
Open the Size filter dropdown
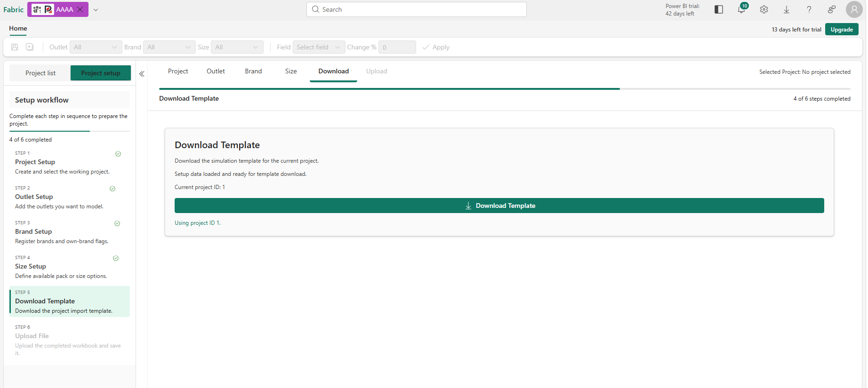pyautogui.click(x=237, y=47)
